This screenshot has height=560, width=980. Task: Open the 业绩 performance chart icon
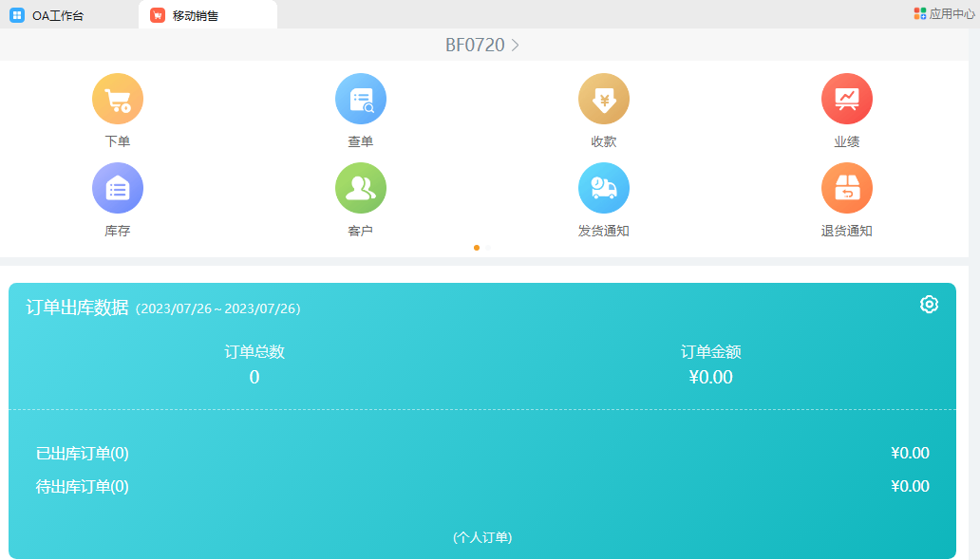pos(847,100)
